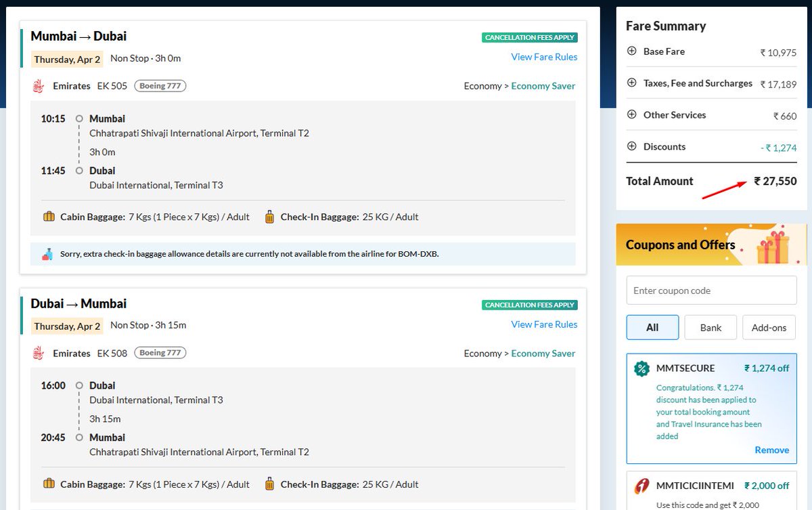The width and height of the screenshot is (812, 510).
Task: Click the Dubai → Mumbai heading
Action: click(x=78, y=303)
